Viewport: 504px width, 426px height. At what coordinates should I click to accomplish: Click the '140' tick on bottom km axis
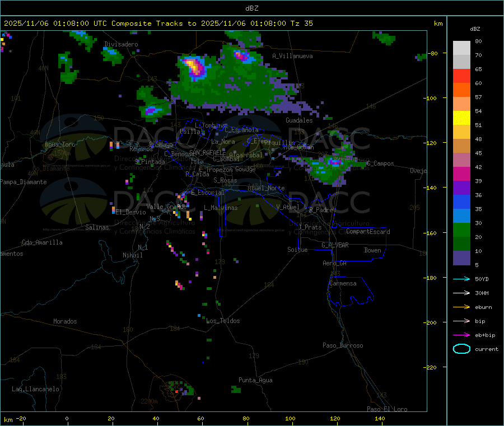click(380, 418)
